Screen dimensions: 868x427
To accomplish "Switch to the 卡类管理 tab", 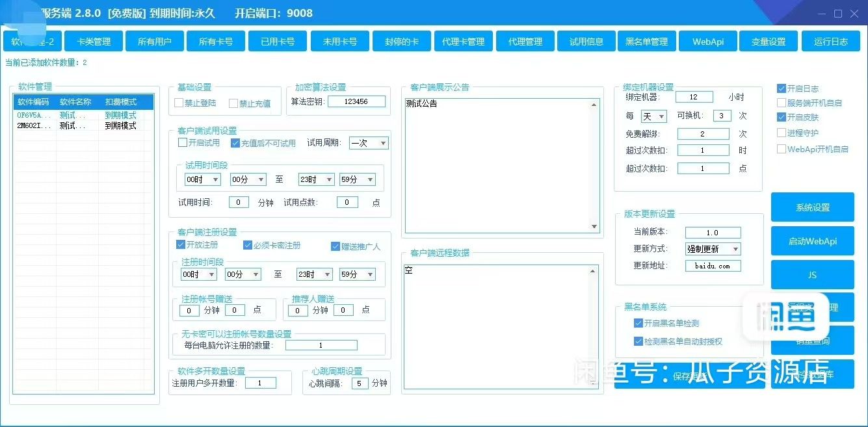I will point(93,40).
